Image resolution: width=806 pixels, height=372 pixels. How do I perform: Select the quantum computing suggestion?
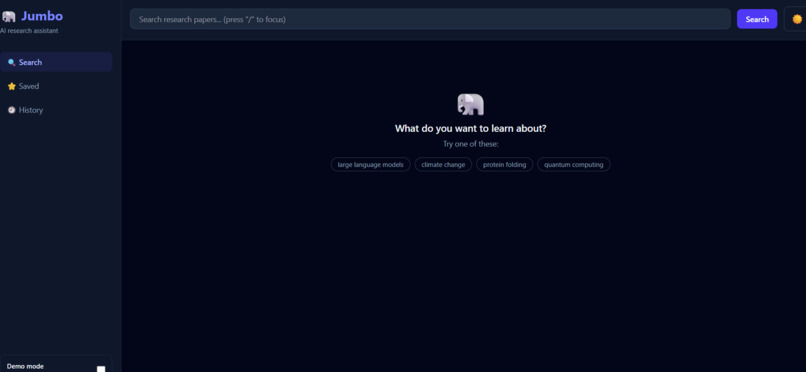tap(574, 164)
